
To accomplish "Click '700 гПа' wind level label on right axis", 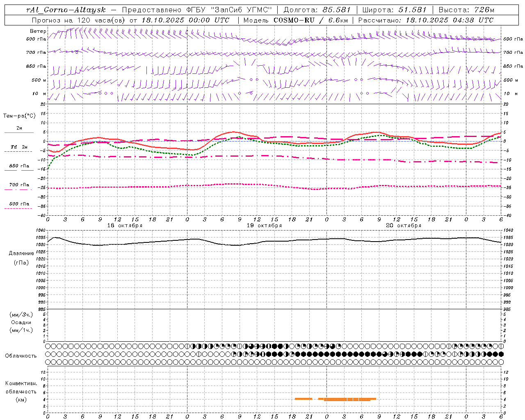I will click(513, 52).
